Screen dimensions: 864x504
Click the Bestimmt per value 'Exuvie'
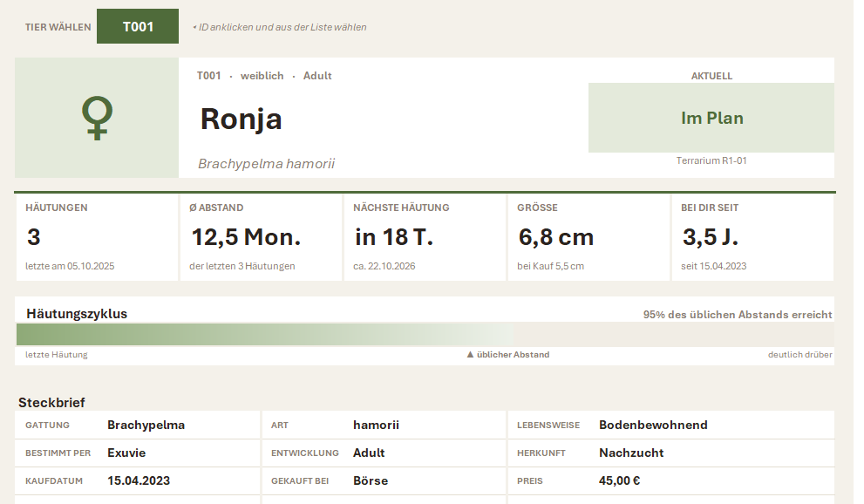[126, 453]
